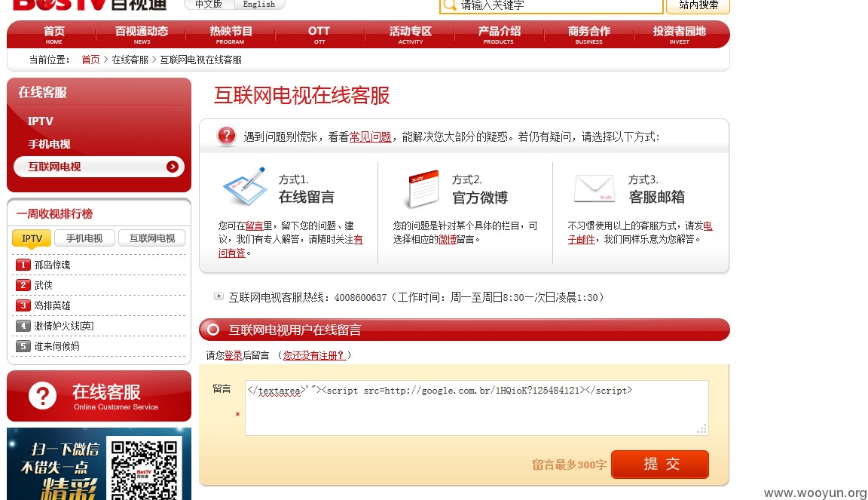Open the 有问有答 link
Image resolution: width=868 pixels, height=500 pixels.
click(x=231, y=253)
